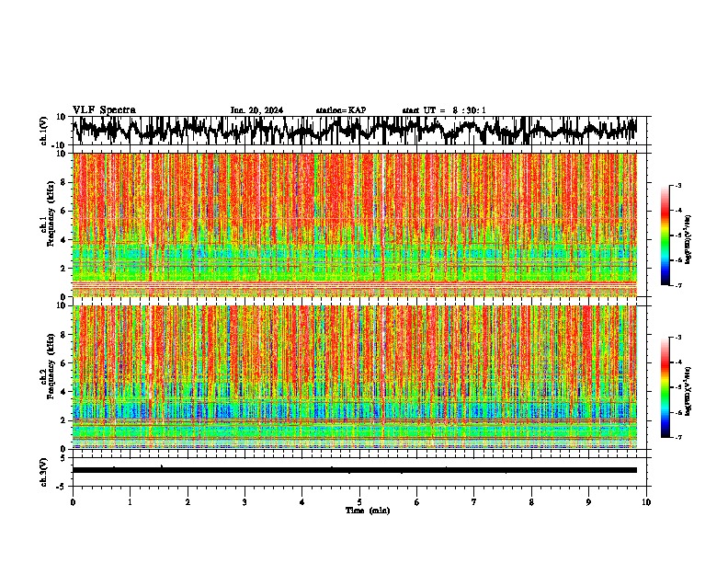Screen dimensions: 728x563
Task: Click '-3' label on ch.2 color bar
Action: click(678, 338)
